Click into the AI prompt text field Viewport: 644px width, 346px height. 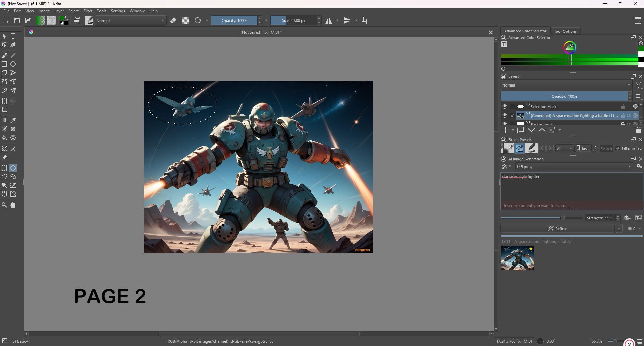click(x=572, y=187)
